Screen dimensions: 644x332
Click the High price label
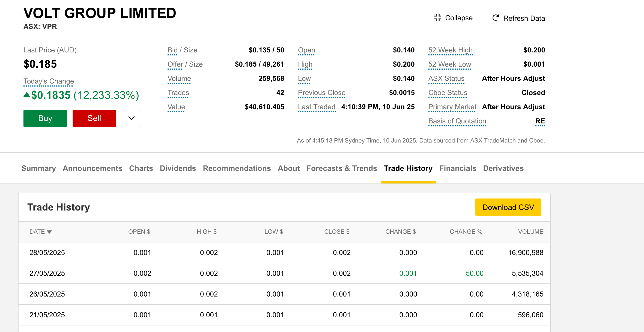point(305,64)
